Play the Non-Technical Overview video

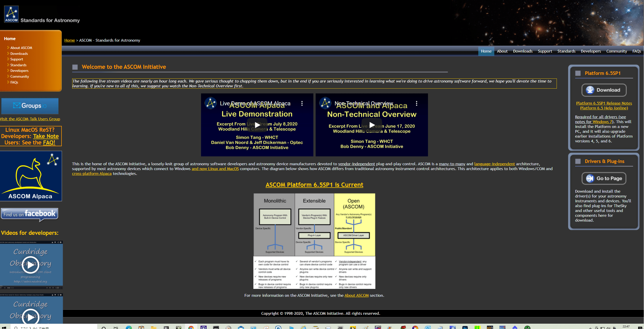point(372,125)
